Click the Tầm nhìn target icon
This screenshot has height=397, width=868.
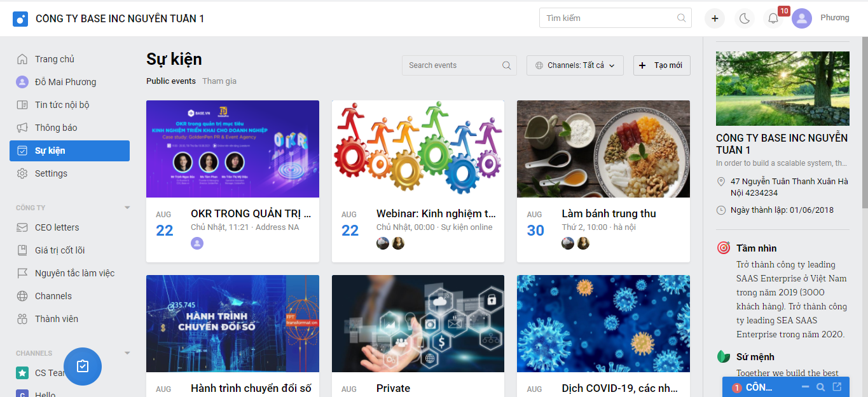coord(723,248)
